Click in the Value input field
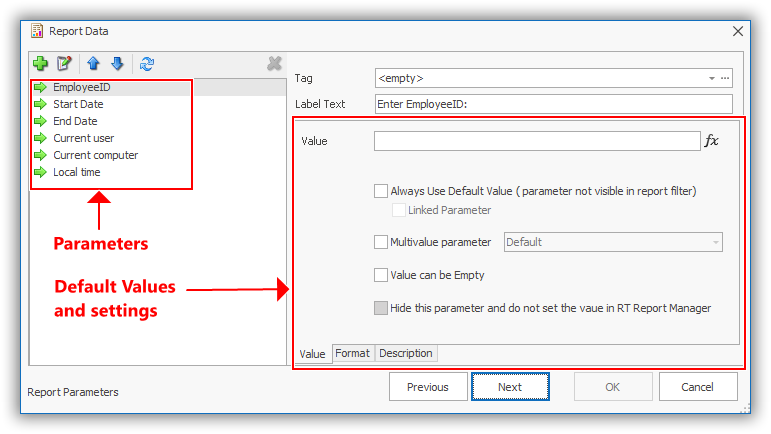This screenshot has height=434, width=771. click(536, 141)
